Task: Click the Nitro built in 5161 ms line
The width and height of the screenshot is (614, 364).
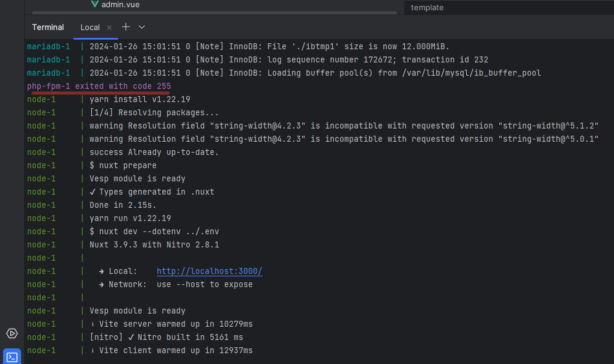Action: pyautogui.click(x=166, y=338)
